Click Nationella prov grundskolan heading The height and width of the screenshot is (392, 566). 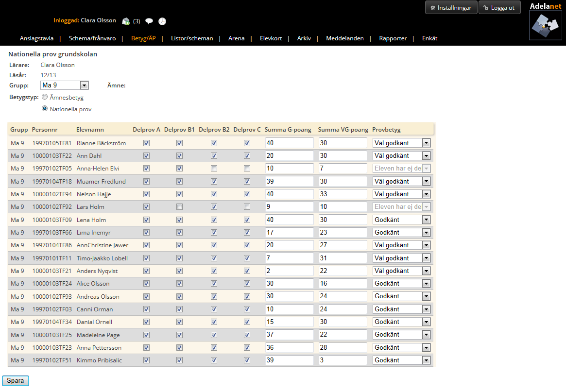[x=52, y=54]
